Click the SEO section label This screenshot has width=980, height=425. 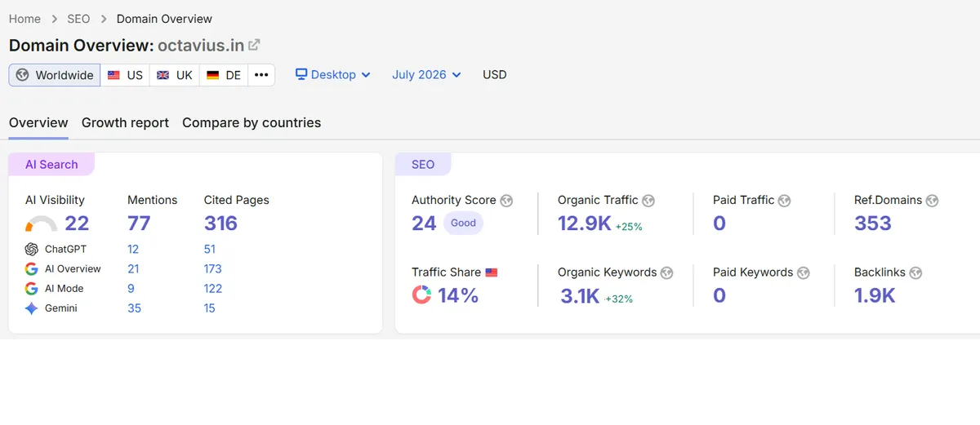tap(423, 164)
